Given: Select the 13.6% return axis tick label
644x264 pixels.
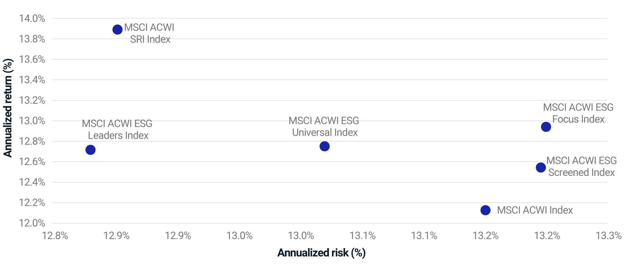Looking at the screenshot, I should 32,60.
